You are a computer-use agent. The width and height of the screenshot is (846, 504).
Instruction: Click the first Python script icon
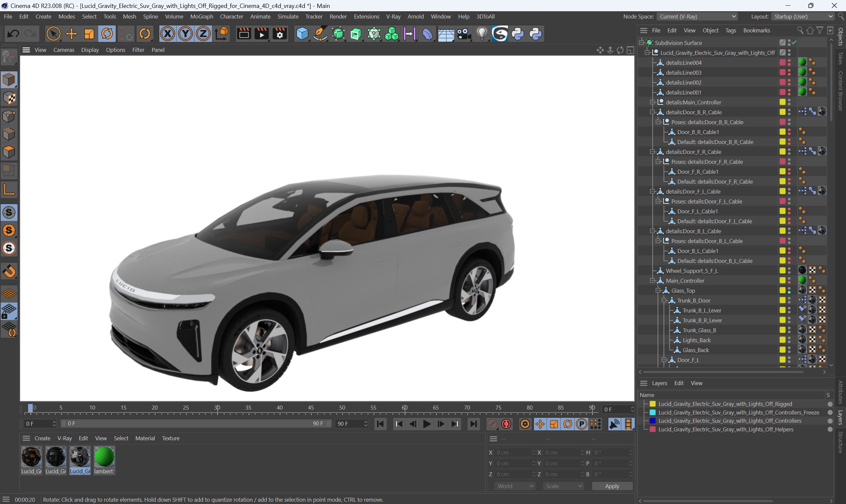(x=518, y=34)
